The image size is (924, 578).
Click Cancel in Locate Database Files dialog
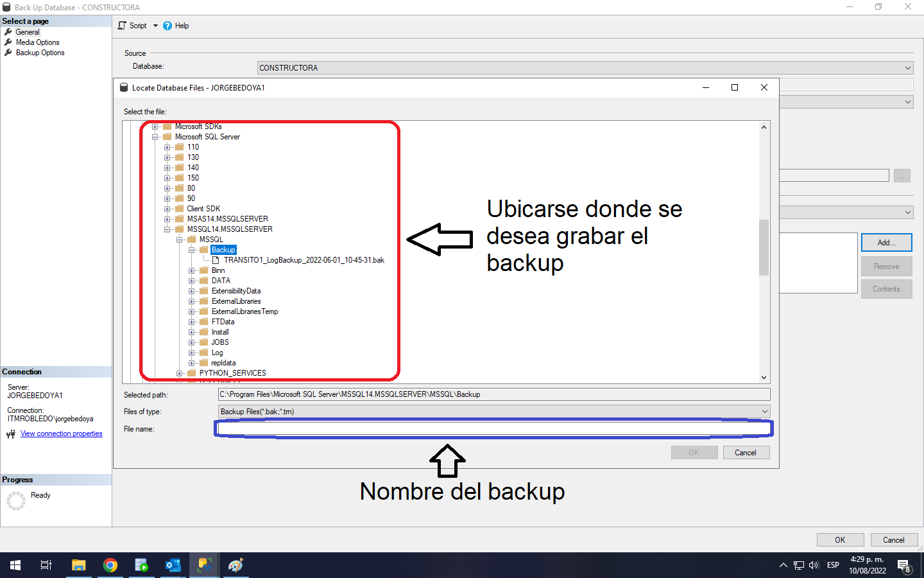(746, 452)
